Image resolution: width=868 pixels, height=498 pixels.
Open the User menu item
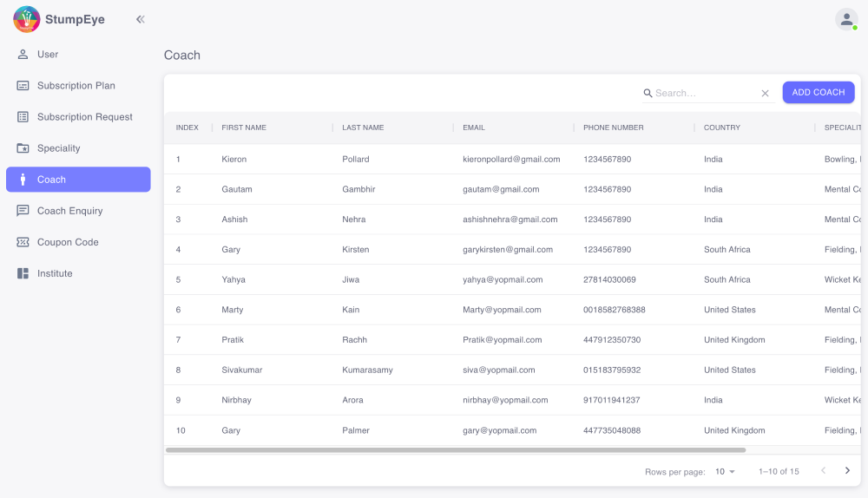point(48,55)
